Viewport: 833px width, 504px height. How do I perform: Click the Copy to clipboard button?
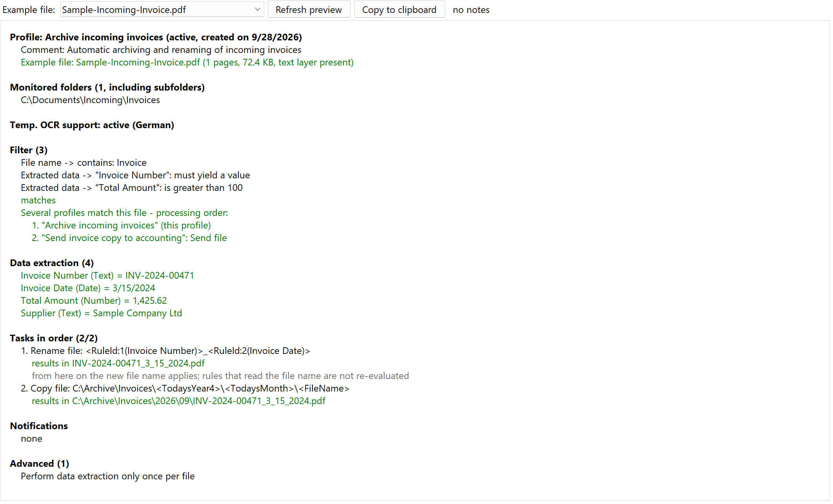tap(399, 9)
